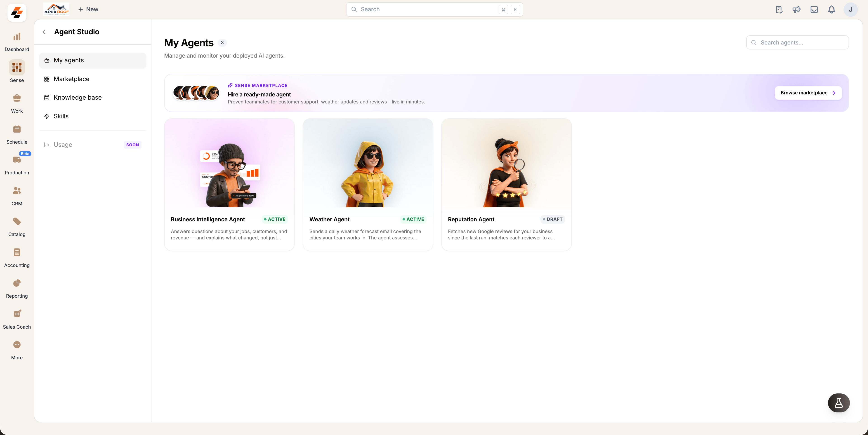Click the Apex Roof company logo

click(57, 9)
